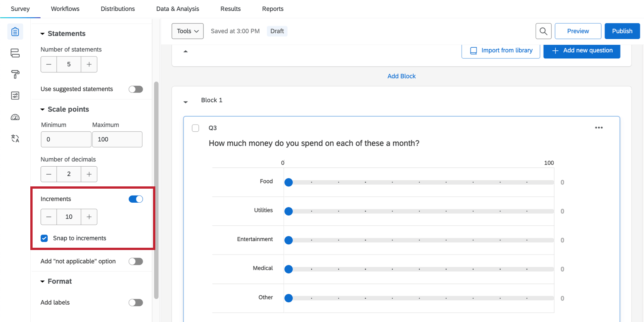The height and width of the screenshot is (322, 644).
Task: Open the Survey flow sidebar icon
Action: (15, 53)
